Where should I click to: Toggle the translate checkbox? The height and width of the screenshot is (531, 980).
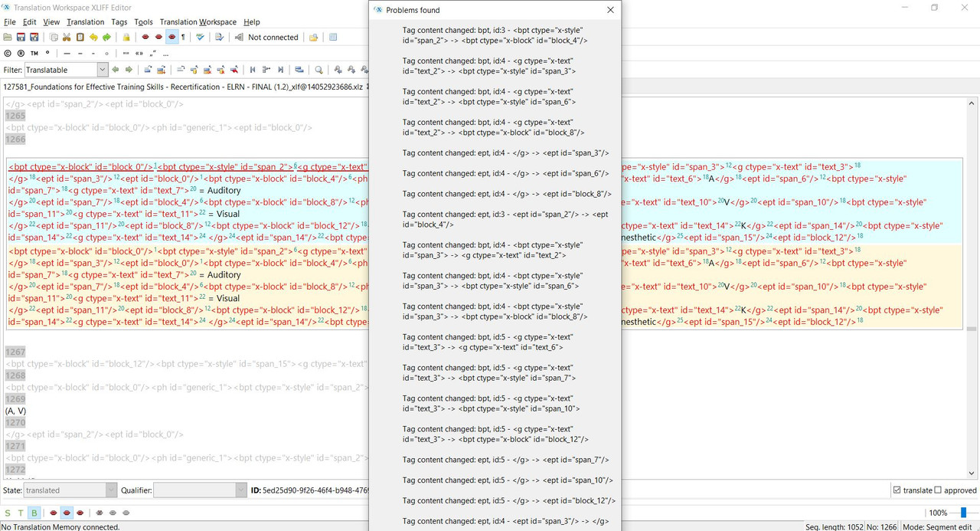pyautogui.click(x=897, y=490)
